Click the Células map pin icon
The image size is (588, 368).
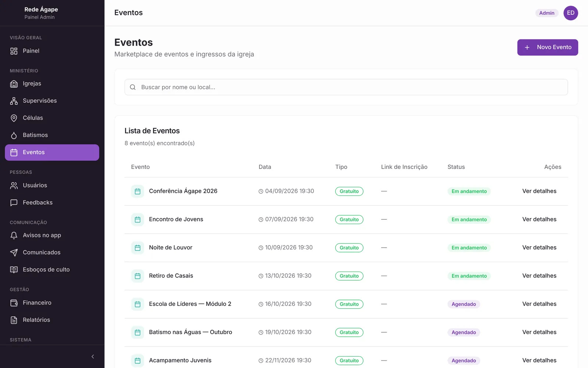coord(14,118)
